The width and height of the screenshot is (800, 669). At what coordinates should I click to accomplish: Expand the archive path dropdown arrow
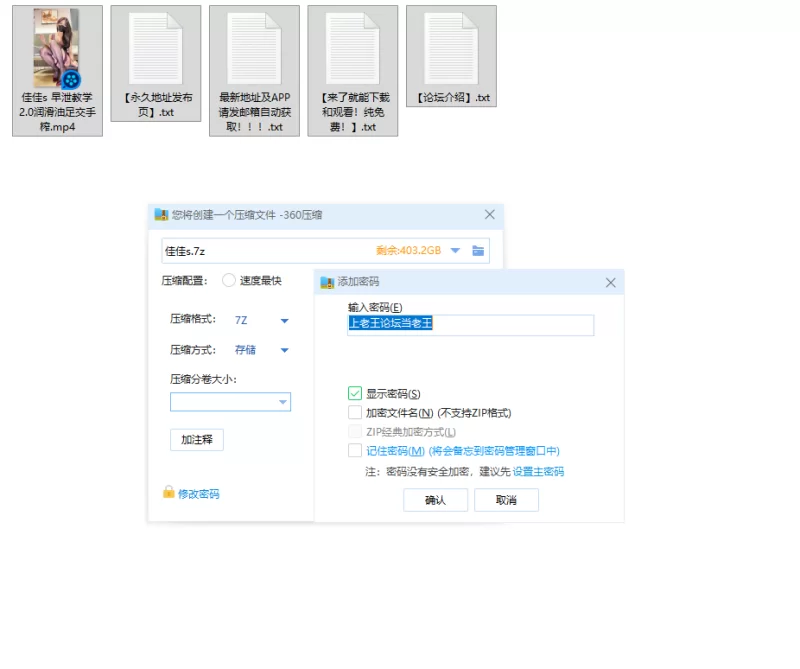click(455, 251)
